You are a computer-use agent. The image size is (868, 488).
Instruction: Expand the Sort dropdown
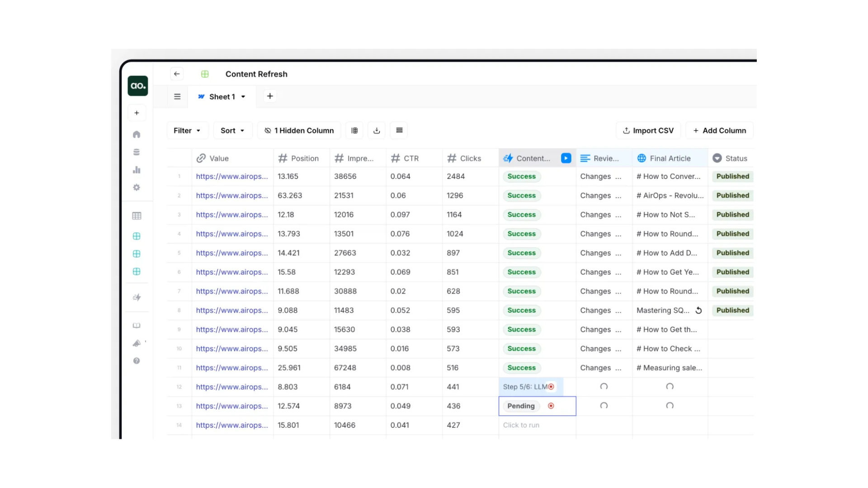click(x=232, y=131)
